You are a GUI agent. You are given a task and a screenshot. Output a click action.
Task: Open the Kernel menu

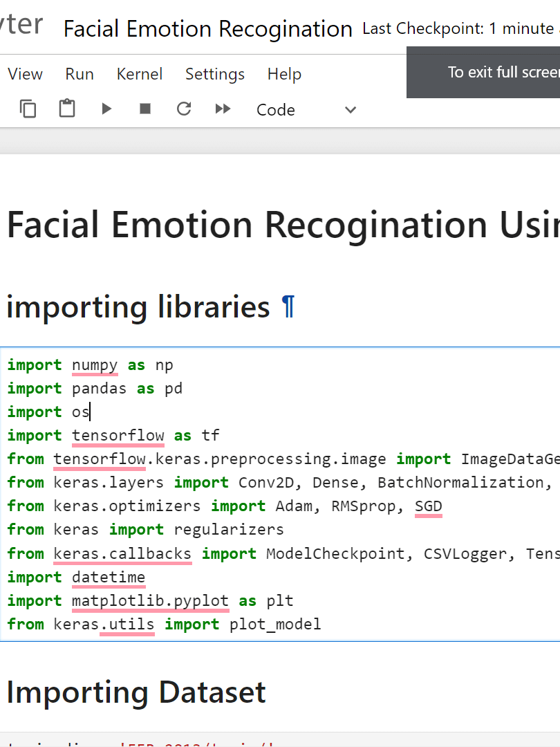(140, 74)
